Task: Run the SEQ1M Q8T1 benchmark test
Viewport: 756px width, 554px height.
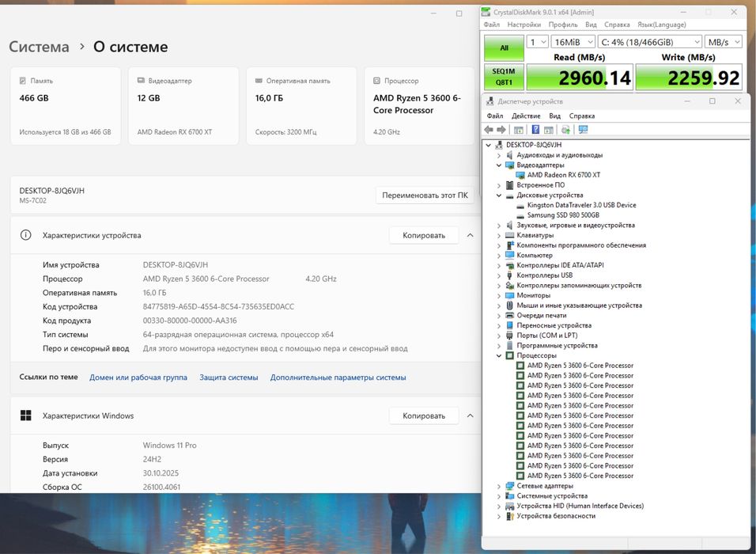Action: [x=503, y=78]
